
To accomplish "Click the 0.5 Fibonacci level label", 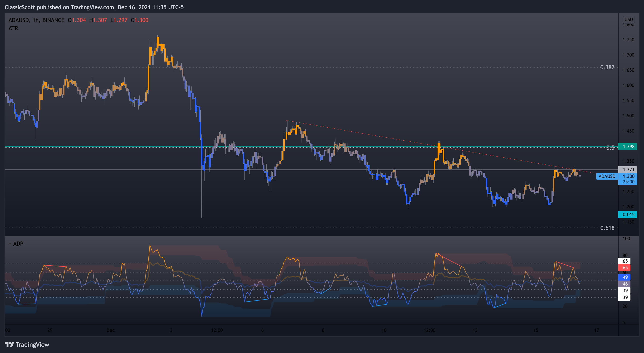I will point(610,148).
